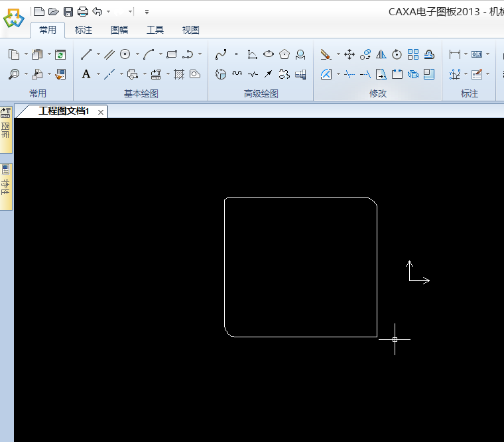Expand the Text tool dropdown arrow
Viewport: 504px width, 442px height.
98,74
